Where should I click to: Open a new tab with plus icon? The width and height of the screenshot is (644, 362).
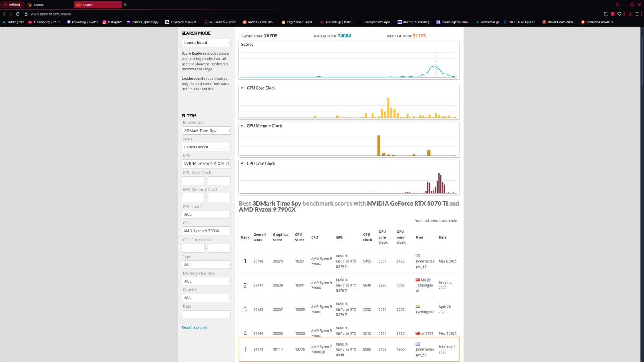[125, 5]
